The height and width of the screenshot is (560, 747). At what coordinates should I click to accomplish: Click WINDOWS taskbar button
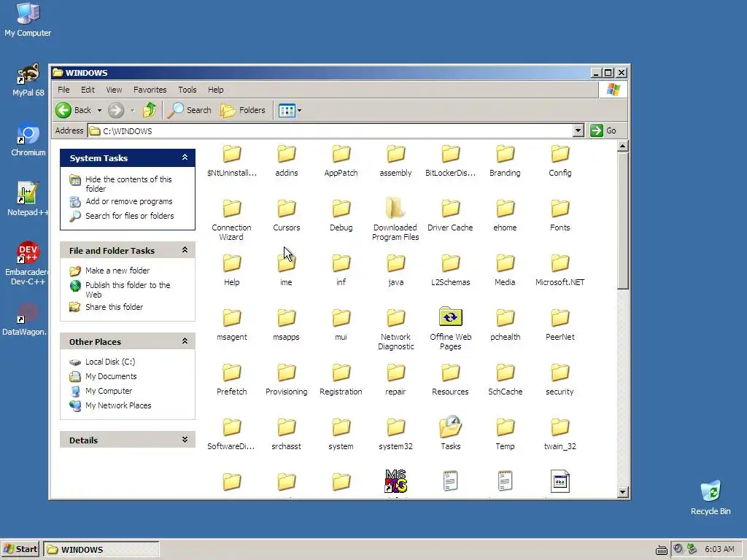coord(101,549)
